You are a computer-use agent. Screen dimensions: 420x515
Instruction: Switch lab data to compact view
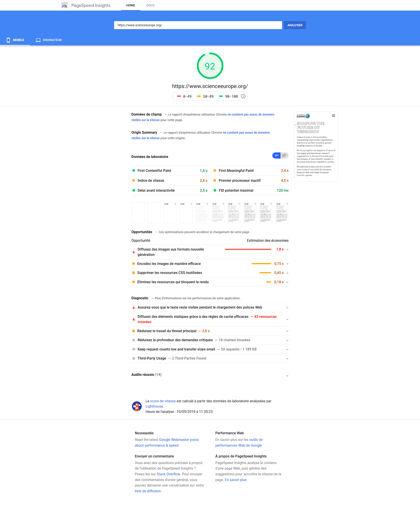(x=276, y=155)
